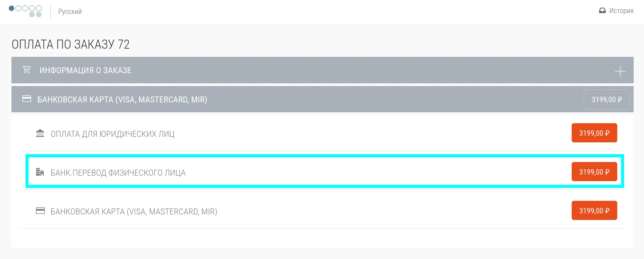Choose БАНК.ПЕРЕВОД ФИЗИЧЕСКОГО ЛИЦА option
The height and width of the screenshot is (259, 644).
tap(118, 173)
